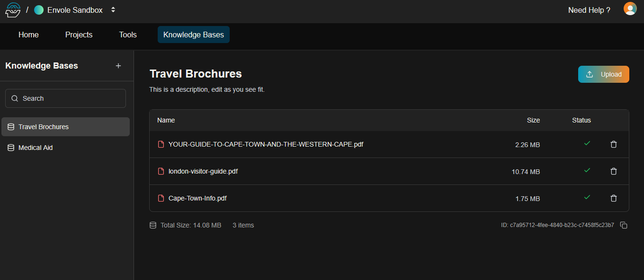Click the Need Help ? link

click(589, 10)
